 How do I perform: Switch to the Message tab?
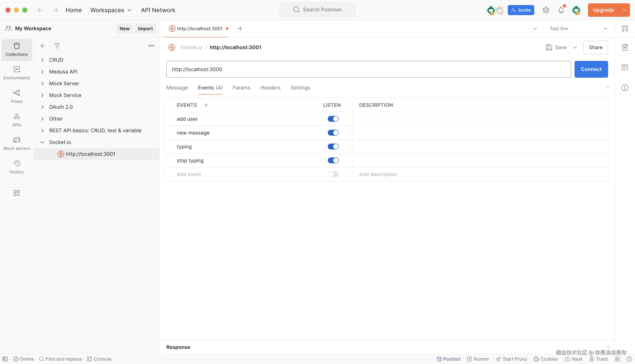point(177,88)
